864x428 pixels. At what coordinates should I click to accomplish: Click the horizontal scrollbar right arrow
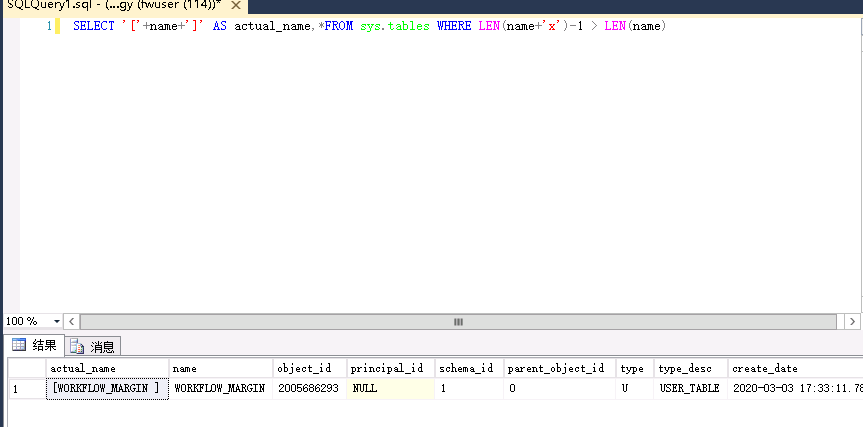[852, 321]
